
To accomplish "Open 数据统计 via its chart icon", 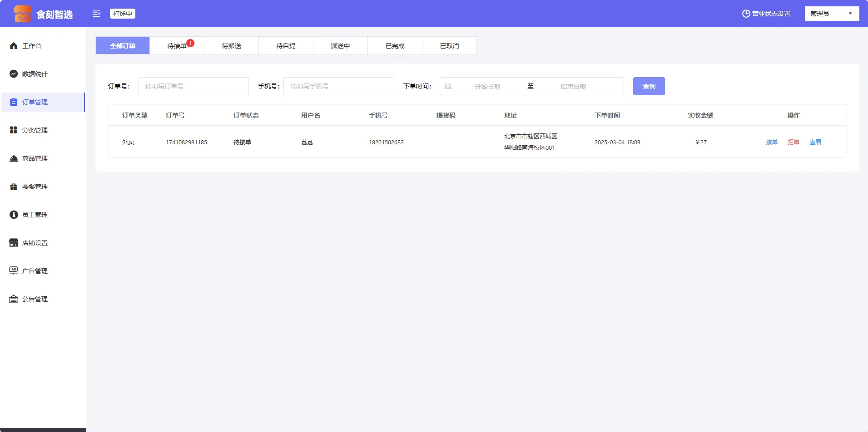I will point(14,74).
